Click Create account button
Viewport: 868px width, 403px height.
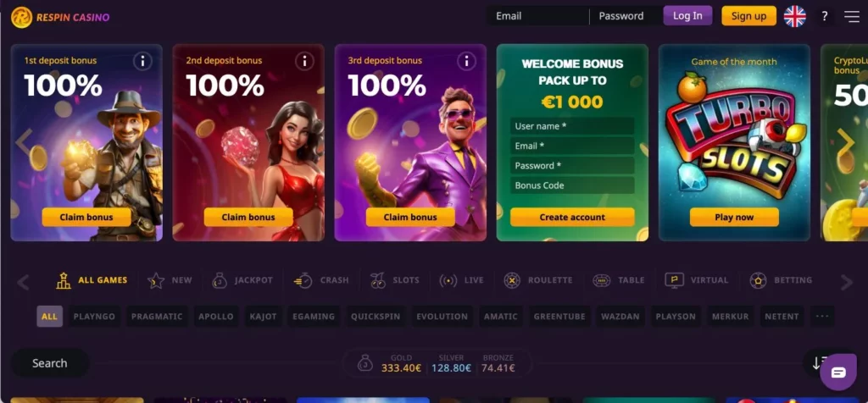click(x=572, y=218)
